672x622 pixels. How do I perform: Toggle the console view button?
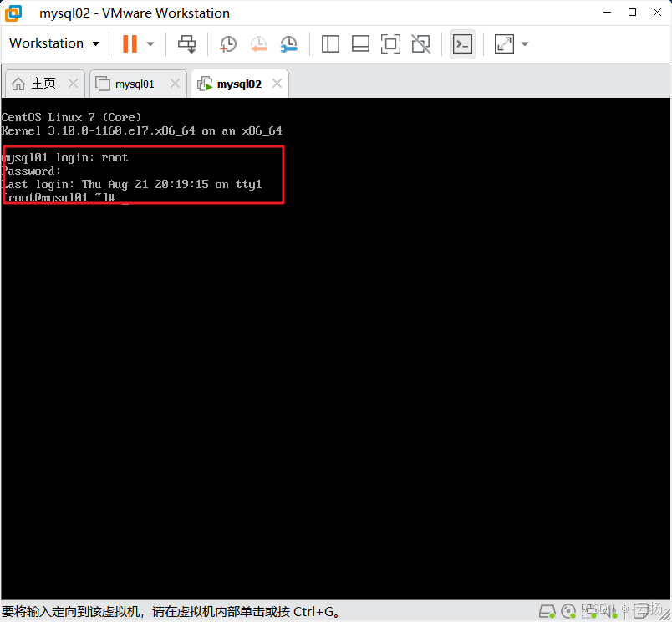point(462,43)
